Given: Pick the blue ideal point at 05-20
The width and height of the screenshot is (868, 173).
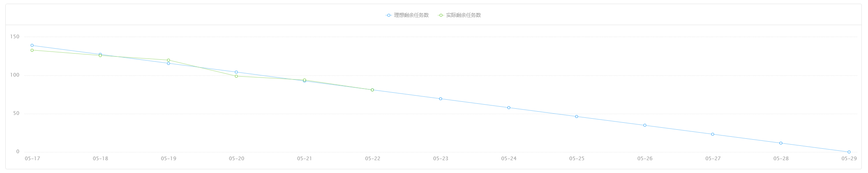Looking at the screenshot, I should [236, 72].
